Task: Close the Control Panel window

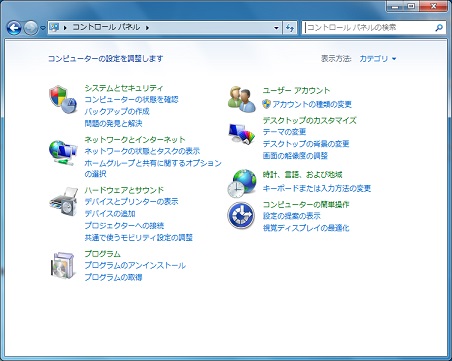Action: [x=433, y=6]
